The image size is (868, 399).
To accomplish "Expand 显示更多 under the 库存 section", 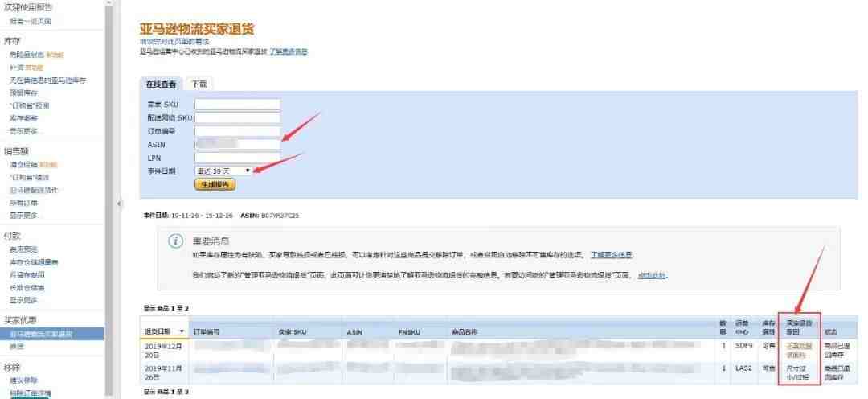I will tap(23, 131).
